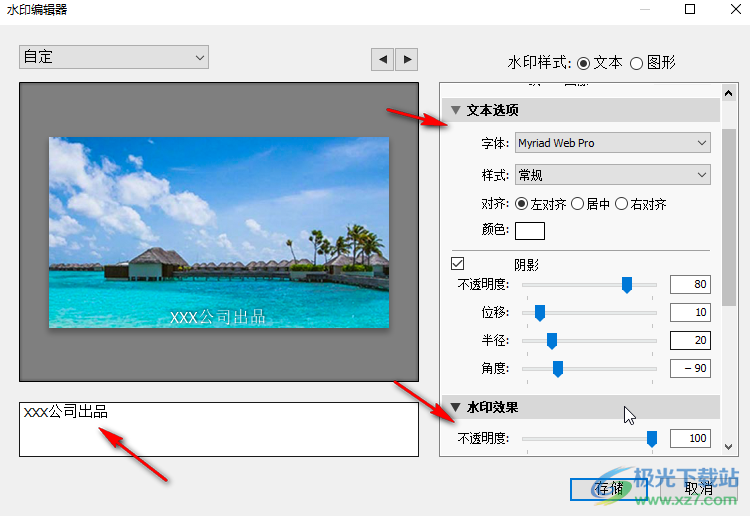Click the 取消 cancel button
750x516 pixels.
(x=699, y=489)
